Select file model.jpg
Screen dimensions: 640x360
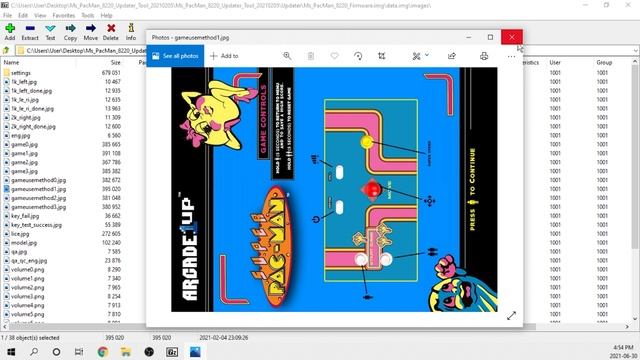point(24,243)
